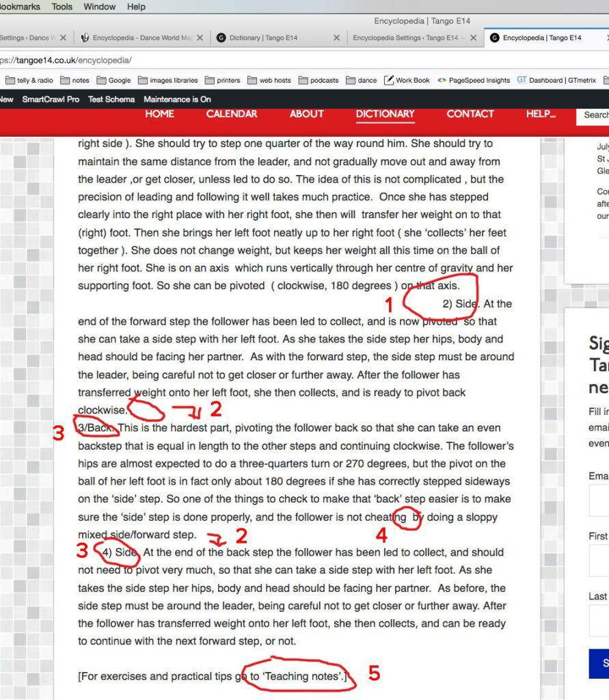Focus the site Search field

[x=593, y=115]
